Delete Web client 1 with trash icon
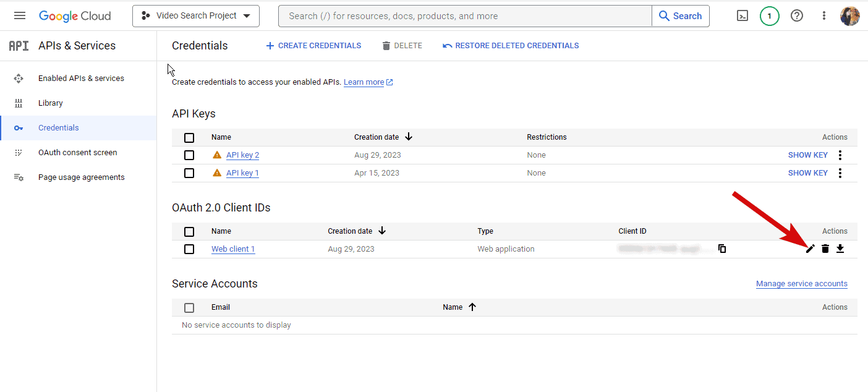868x392 pixels. (825, 249)
